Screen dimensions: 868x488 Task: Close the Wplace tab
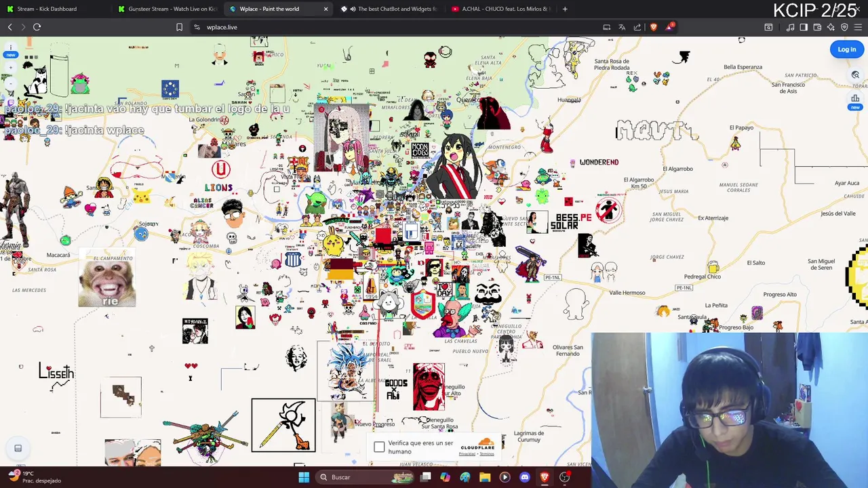(325, 9)
